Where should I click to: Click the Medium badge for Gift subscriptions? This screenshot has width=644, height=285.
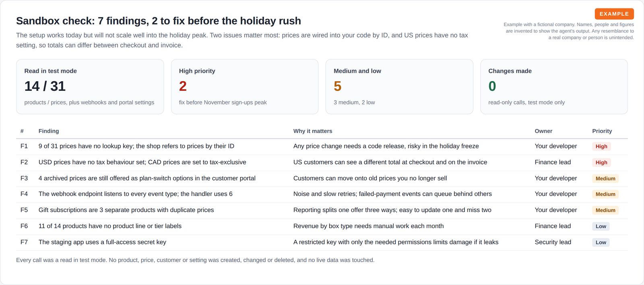click(605, 210)
